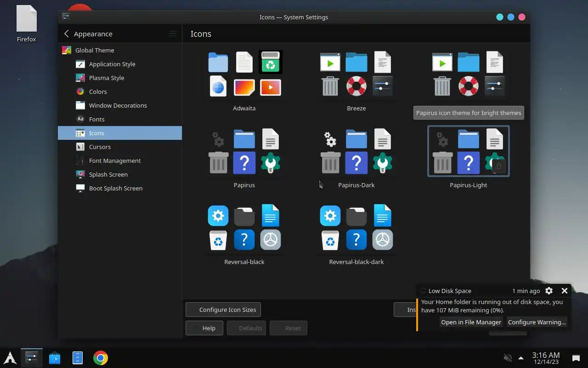Click Open in File Manager button
Image resolution: width=588 pixels, height=368 pixels.
[x=471, y=322]
